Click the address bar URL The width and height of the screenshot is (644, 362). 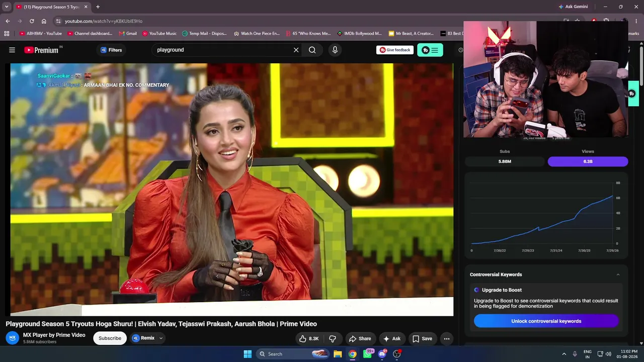104,21
